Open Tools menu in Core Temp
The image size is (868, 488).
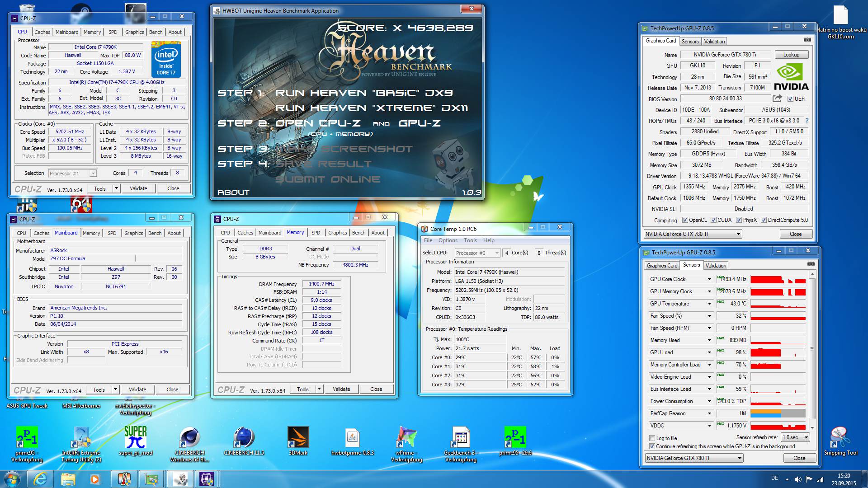pyautogui.click(x=470, y=240)
